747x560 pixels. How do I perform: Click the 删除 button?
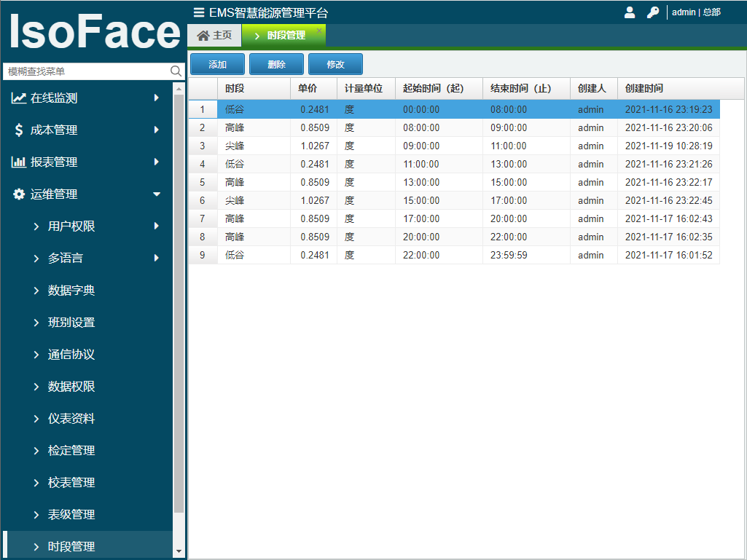pyautogui.click(x=276, y=64)
